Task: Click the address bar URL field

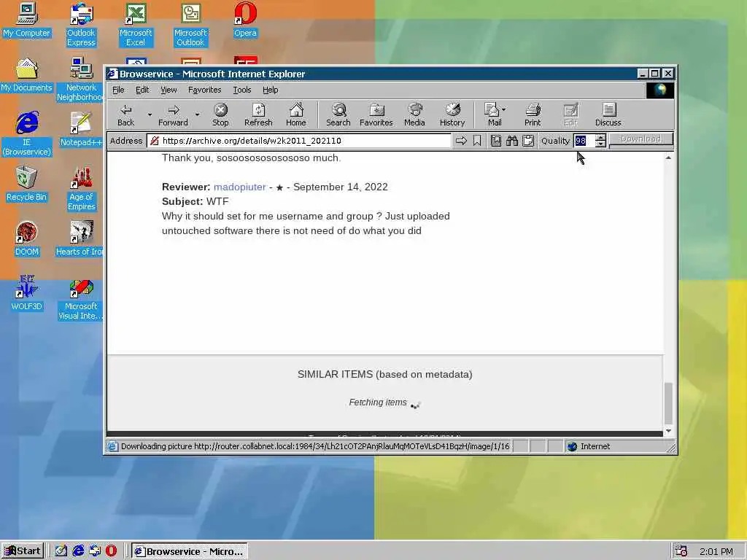Action: pyautogui.click(x=298, y=141)
